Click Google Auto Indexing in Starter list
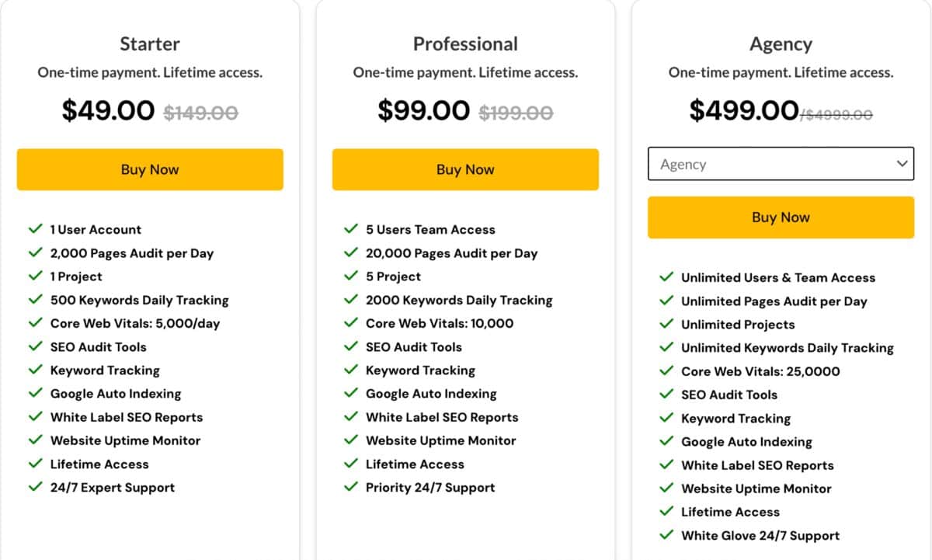The image size is (932, 560). pyautogui.click(x=116, y=394)
